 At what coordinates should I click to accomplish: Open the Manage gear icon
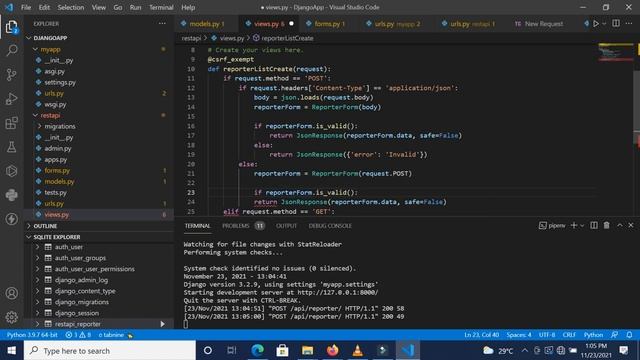[11, 317]
